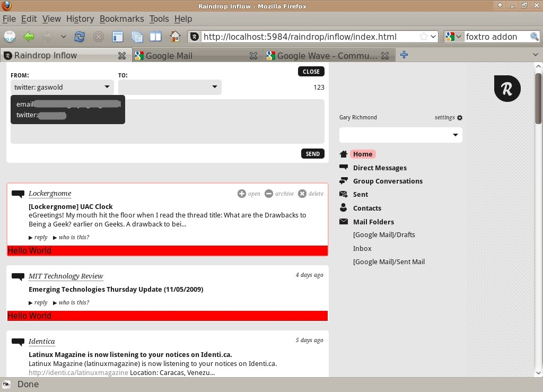Expand reply on Lockergnome message
Viewport: 543px width, 392px height.
[38, 237]
